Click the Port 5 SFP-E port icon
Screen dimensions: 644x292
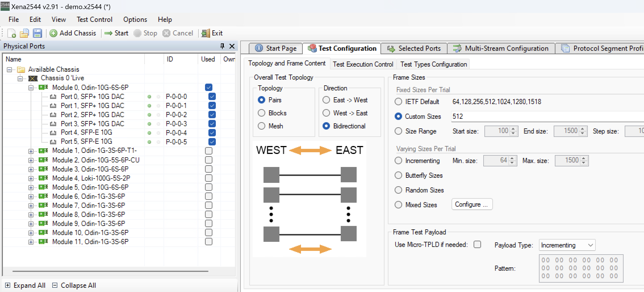click(53, 141)
